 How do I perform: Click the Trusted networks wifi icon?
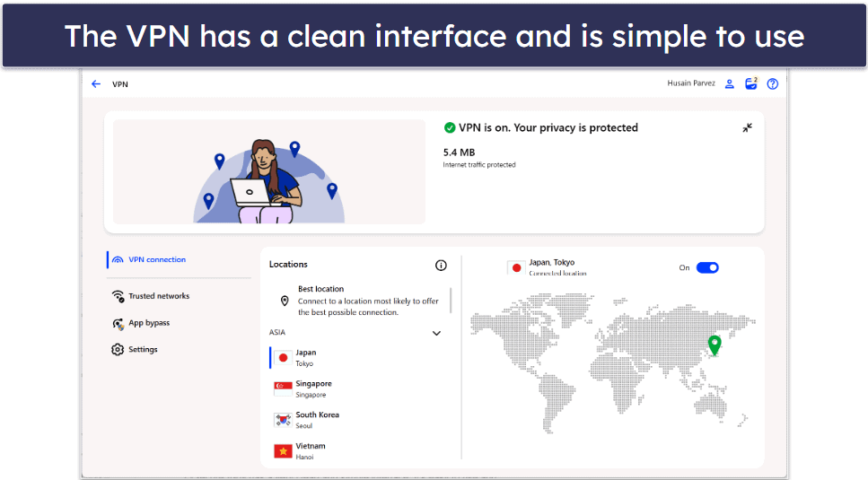(x=118, y=296)
